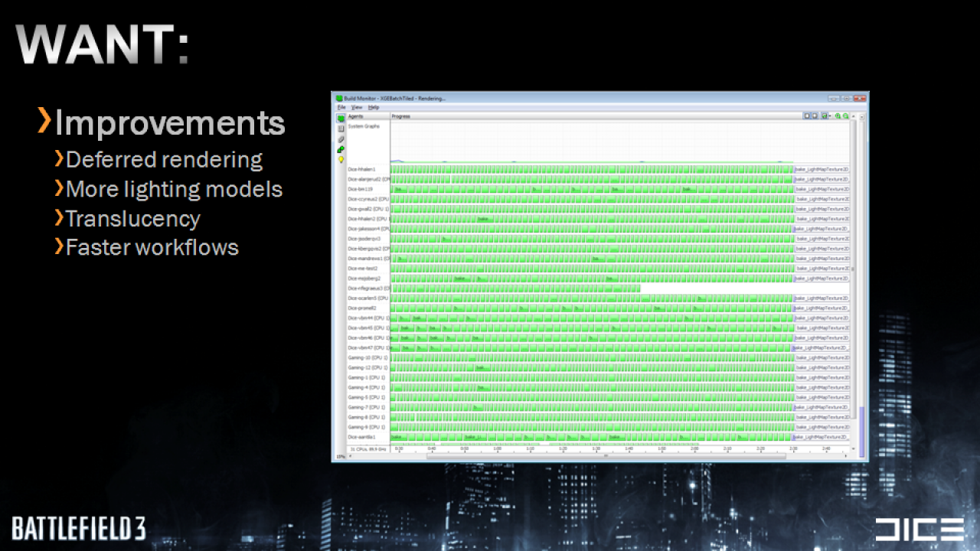Toggle the first square view button in toolbar
Viewport: 980px width, 551px height.
tap(807, 116)
